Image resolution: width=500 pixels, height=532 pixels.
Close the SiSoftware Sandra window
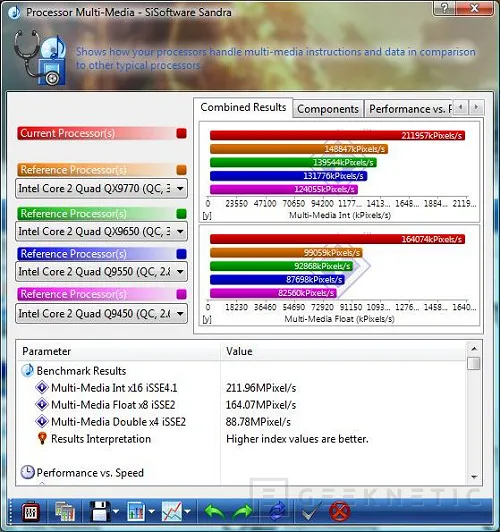pyautogui.click(x=475, y=8)
